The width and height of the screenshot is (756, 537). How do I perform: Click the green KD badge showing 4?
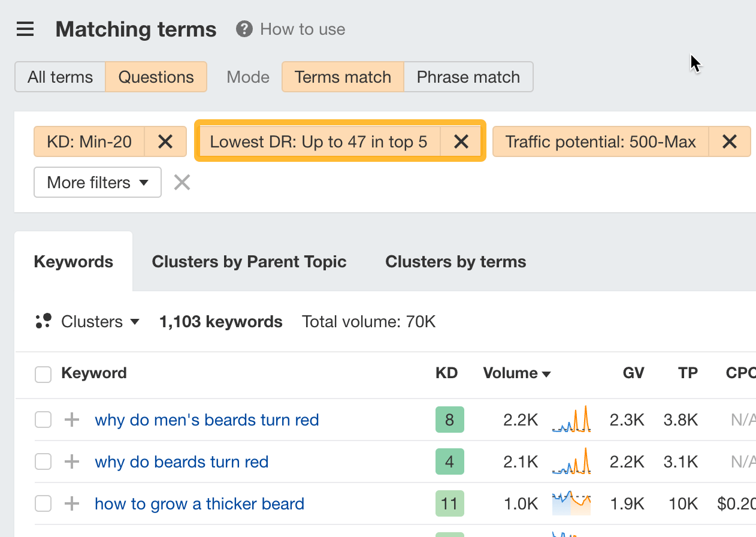450,461
